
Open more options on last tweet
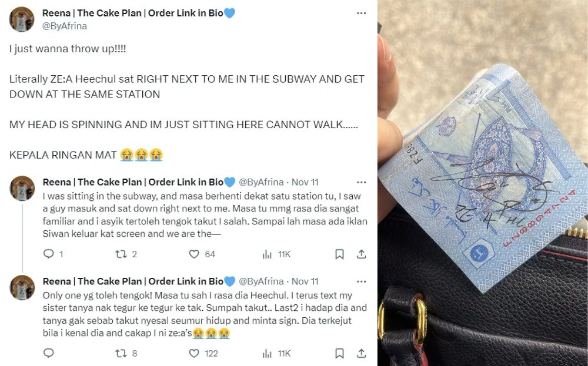click(361, 282)
